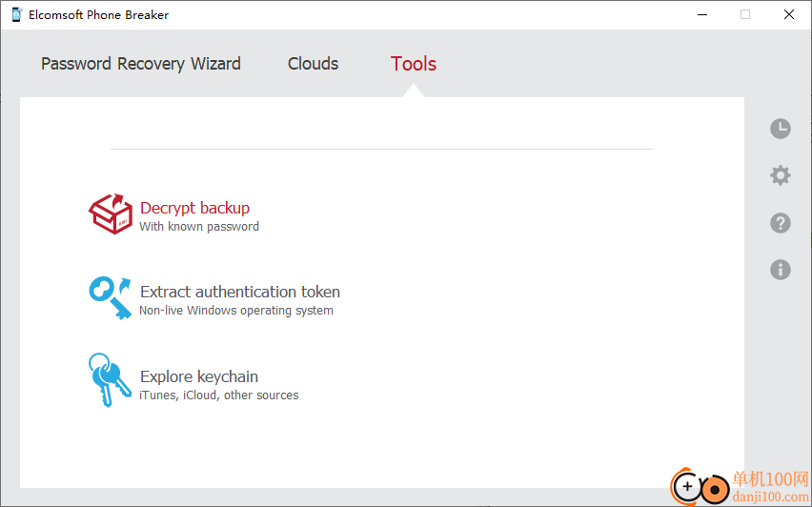Click 'iTunes, iCloud, other sources' subtitle
The image size is (812, 507).
coord(218,395)
